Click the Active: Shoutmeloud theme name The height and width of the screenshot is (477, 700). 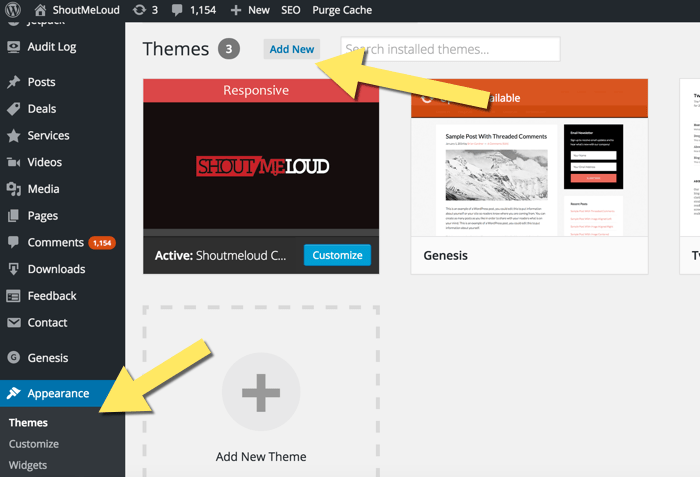click(221, 255)
